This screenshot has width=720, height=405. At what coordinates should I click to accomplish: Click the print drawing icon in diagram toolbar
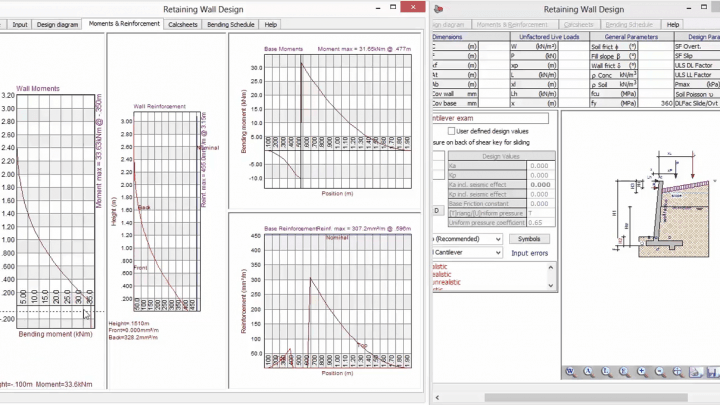[696, 371]
